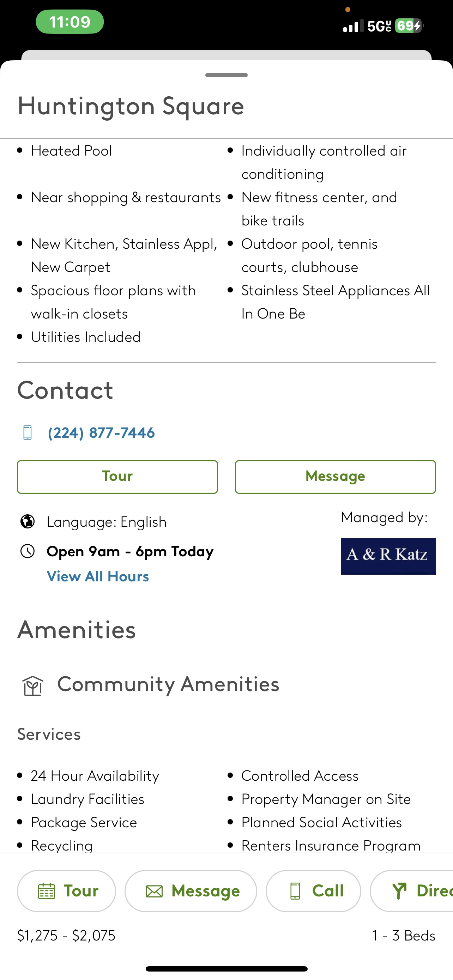Open the A & R Katz manager logo
The image size is (453, 980).
(x=388, y=556)
